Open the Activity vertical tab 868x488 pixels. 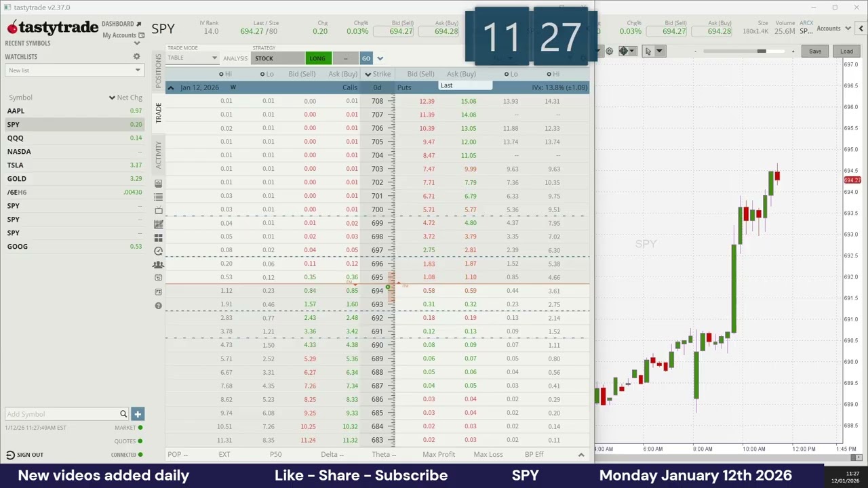(159, 155)
